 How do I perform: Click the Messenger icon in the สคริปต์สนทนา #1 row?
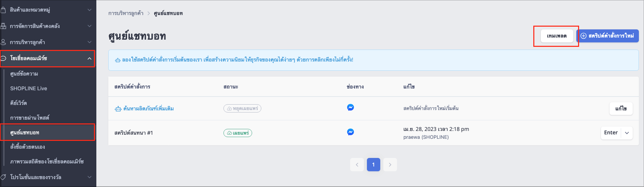pyautogui.click(x=350, y=132)
